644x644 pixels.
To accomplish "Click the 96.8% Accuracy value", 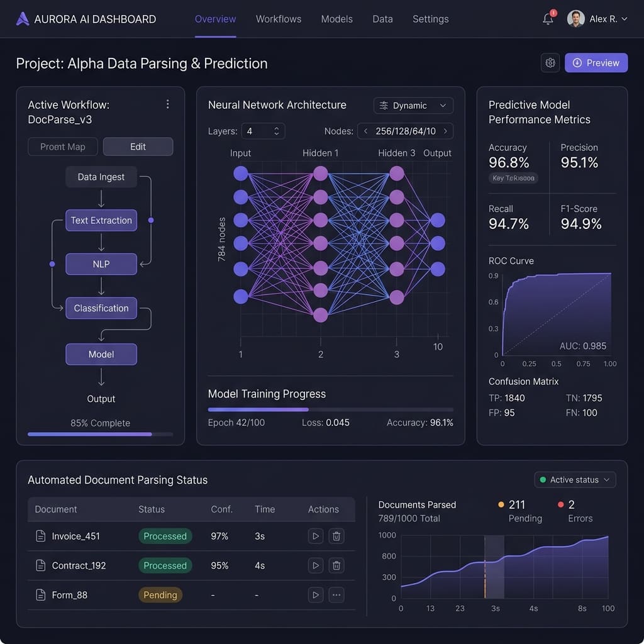I will (509, 163).
